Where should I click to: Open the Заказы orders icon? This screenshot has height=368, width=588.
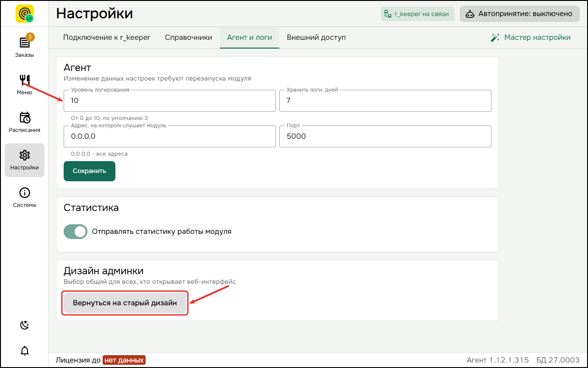click(24, 43)
